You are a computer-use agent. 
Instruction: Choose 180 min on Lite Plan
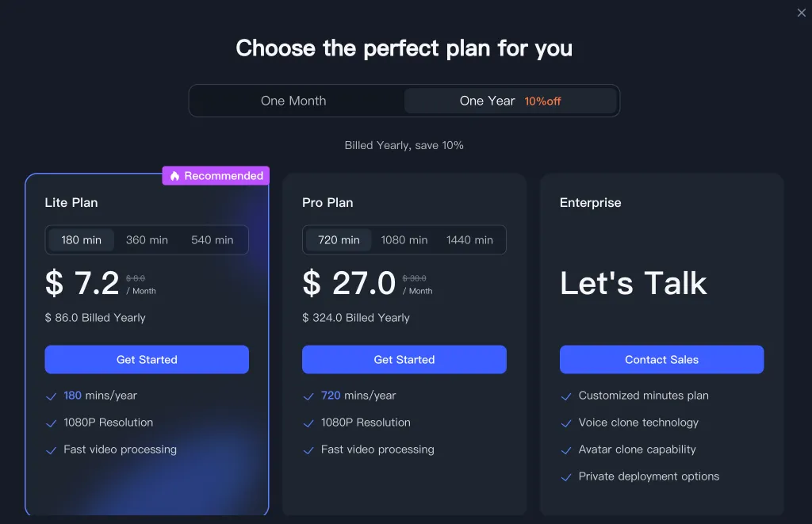pyautogui.click(x=82, y=240)
